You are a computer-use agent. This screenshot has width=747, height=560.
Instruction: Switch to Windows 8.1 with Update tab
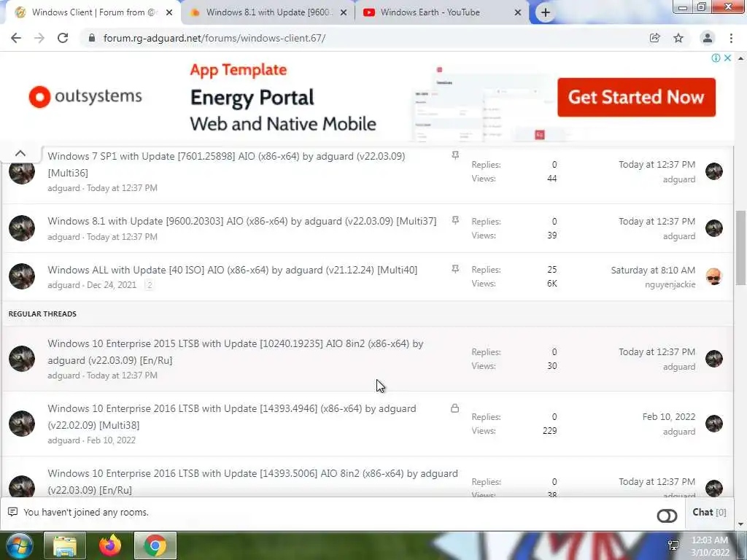coord(267,12)
